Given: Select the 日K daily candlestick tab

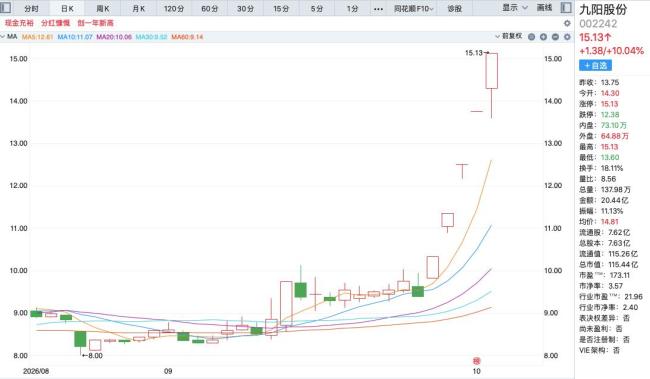Looking at the screenshot, I should click(67, 8).
